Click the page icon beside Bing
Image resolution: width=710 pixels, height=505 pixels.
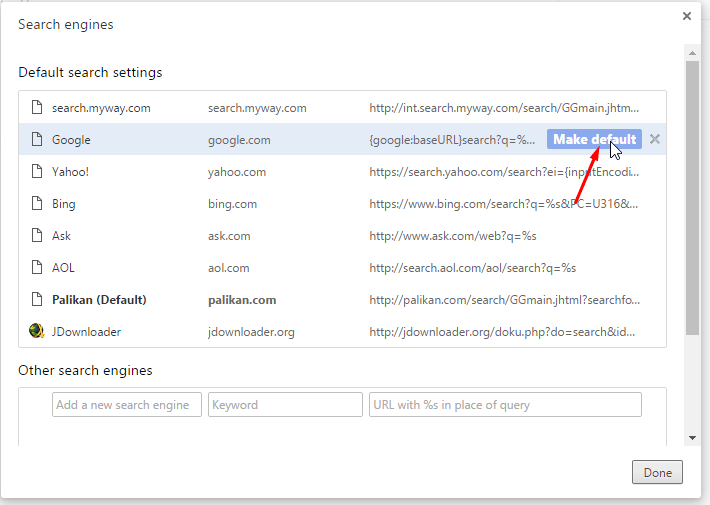(x=37, y=203)
